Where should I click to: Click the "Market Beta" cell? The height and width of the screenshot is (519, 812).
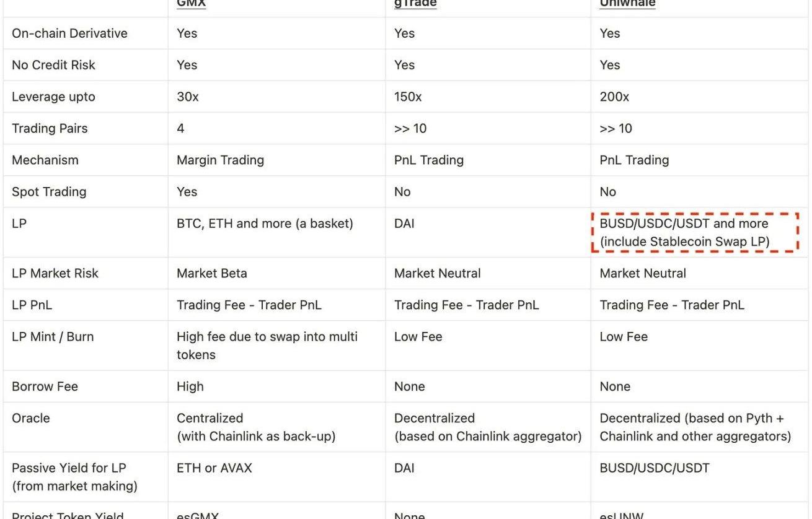click(211, 273)
